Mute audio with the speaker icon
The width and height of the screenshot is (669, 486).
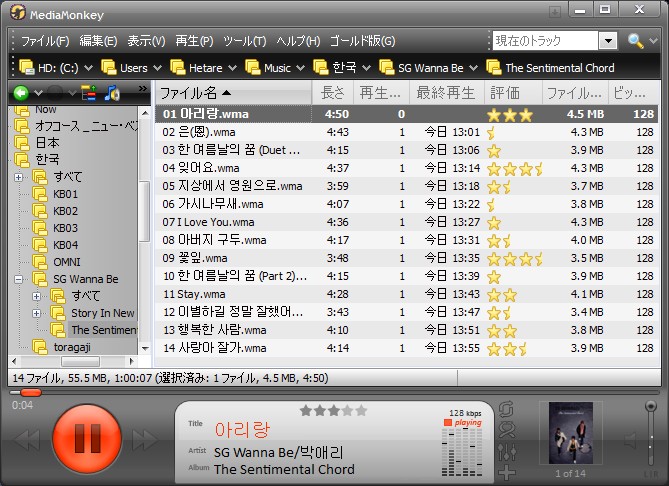[x=631, y=440]
